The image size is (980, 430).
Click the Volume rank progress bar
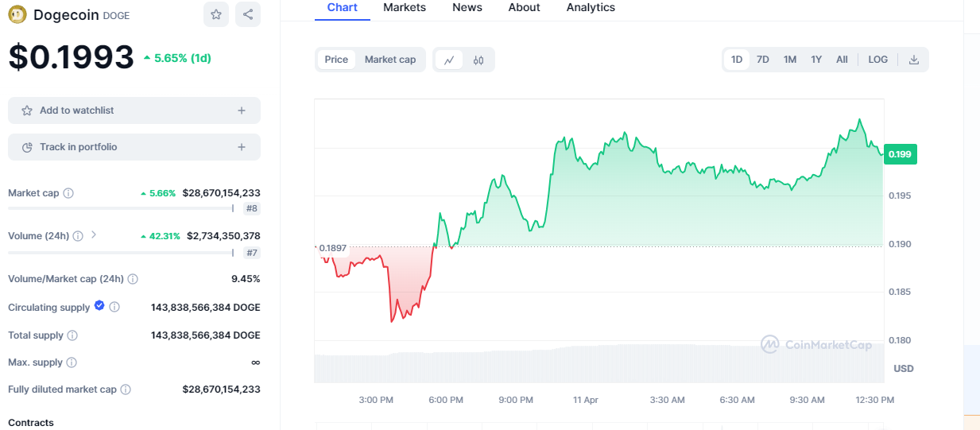[x=121, y=253]
